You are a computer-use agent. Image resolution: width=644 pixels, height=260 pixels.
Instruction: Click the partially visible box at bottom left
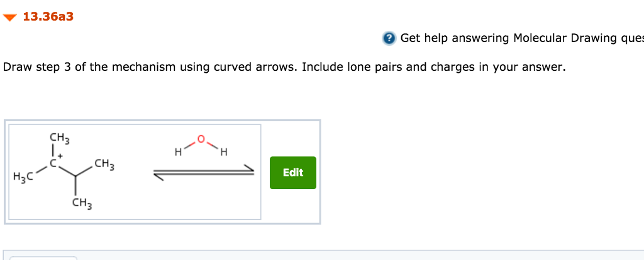43,257
